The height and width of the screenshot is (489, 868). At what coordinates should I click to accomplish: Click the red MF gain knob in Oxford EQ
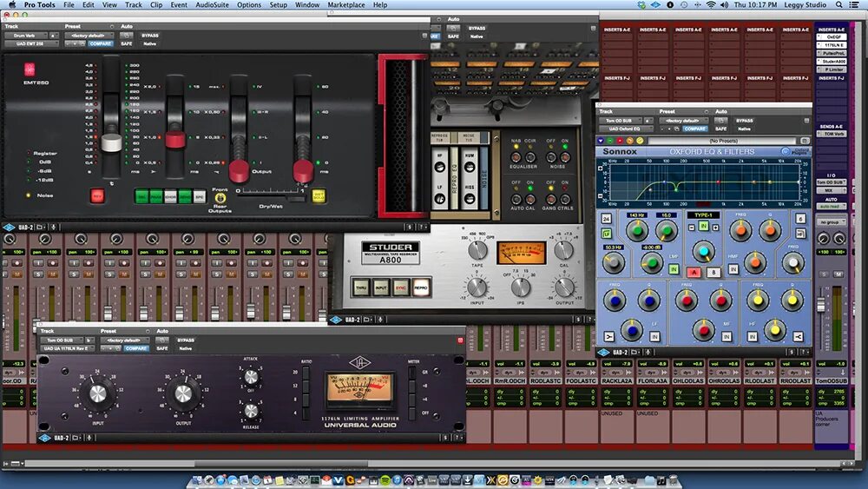(x=704, y=329)
